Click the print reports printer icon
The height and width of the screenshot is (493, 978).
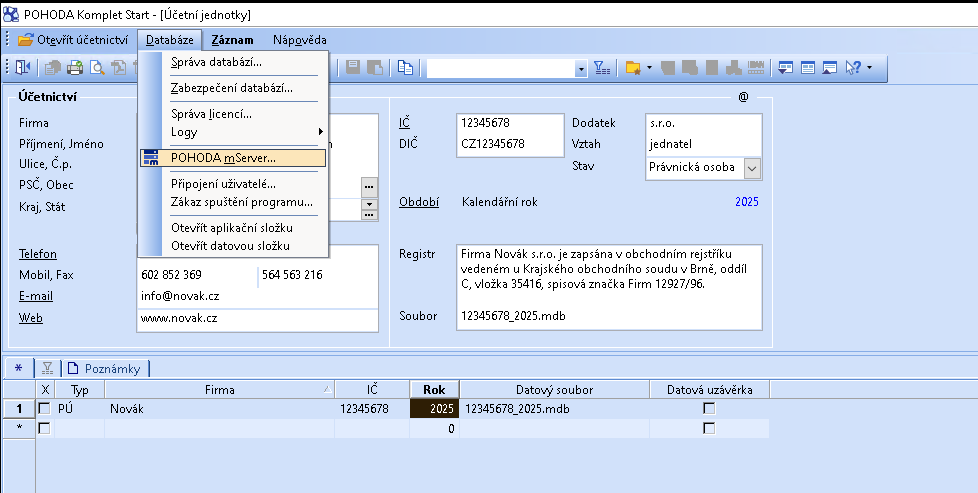point(75,67)
